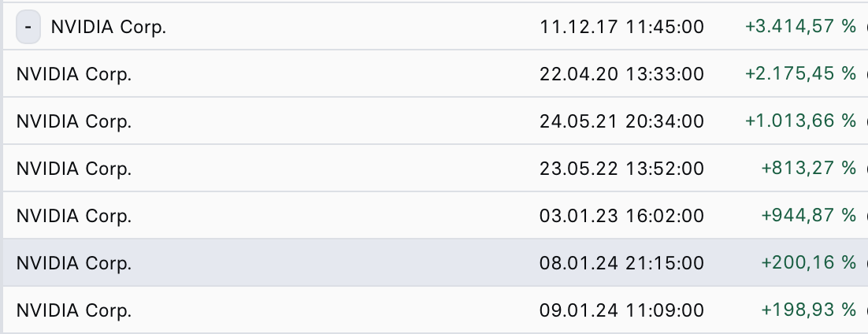Click the 09.01.24 11:09:00 date cell

(621, 310)
